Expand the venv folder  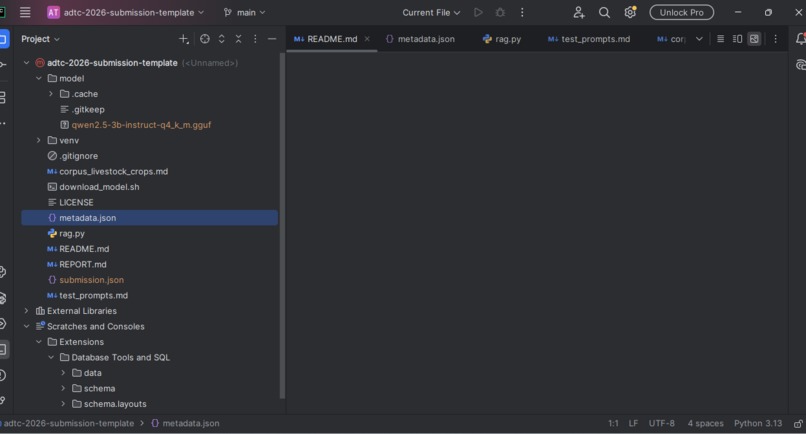(x=39, y=140)
